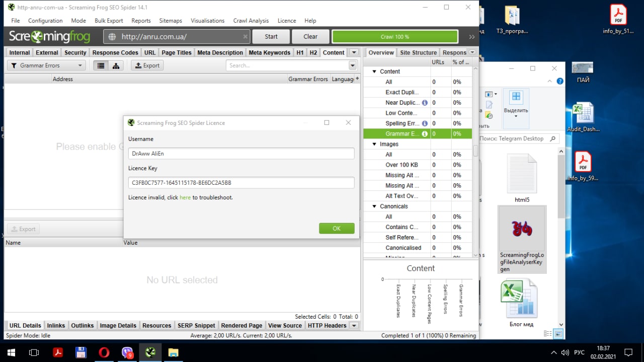Open the info_by_59 PDF desktop icon
The width and height of the screenshot is (644, 362).
click(583, 166)
